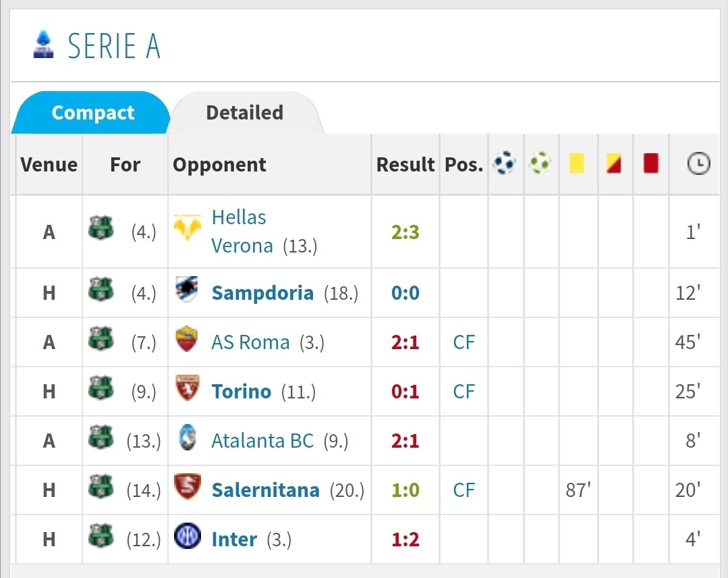Image resolution: width=728 pixels, height=578 pixels.
Task: Click the 1:0 result against Salernitana
Action: [x=405, y=490]
